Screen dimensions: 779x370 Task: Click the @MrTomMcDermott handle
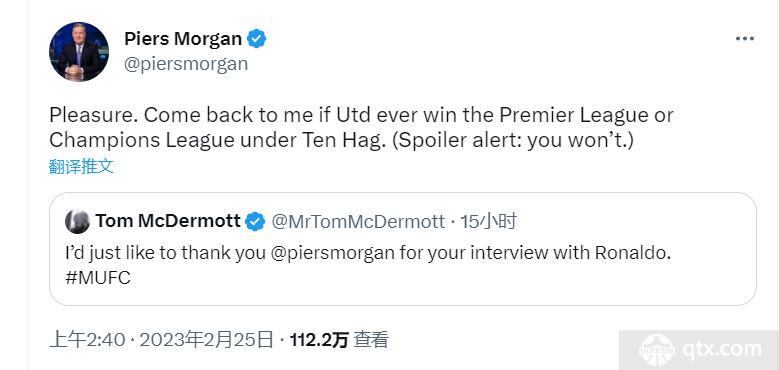tap(358, 222)
